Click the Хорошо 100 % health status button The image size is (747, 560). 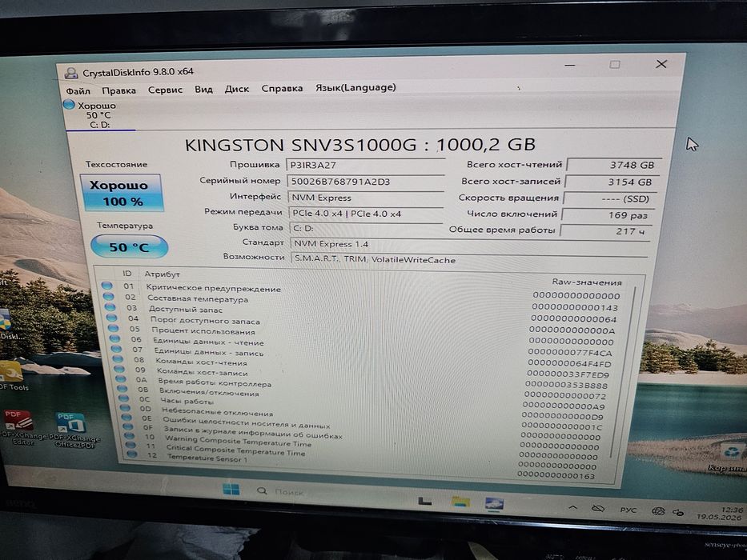click(122, 193)
